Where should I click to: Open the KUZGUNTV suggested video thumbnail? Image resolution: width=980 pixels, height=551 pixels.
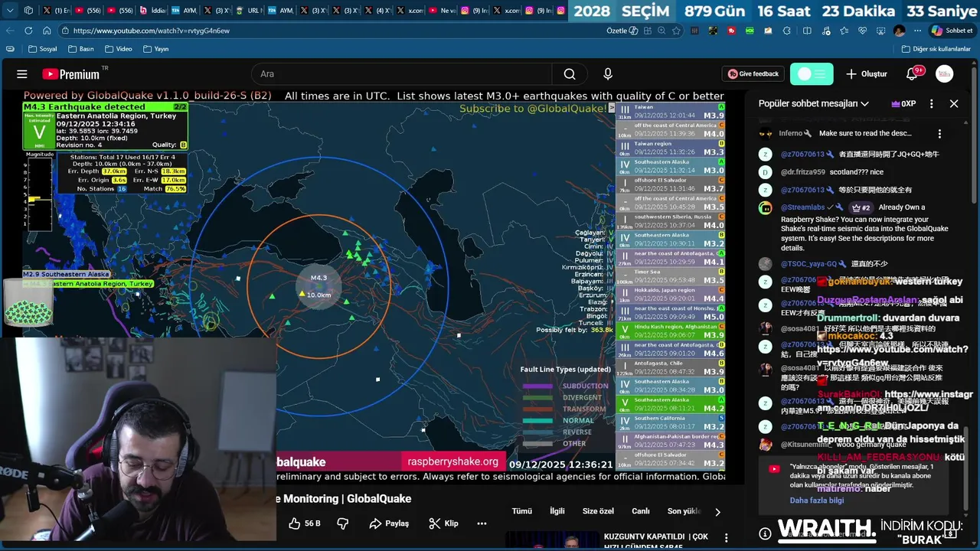pos(552,541)
